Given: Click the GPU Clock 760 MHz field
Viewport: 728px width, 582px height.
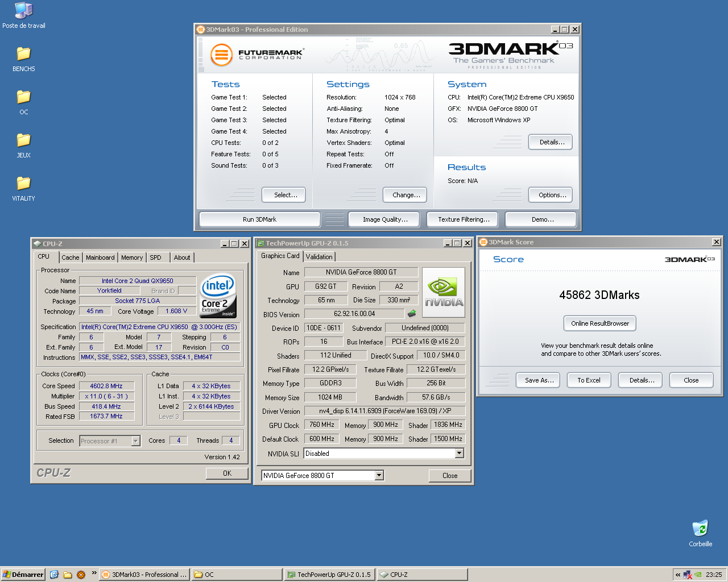Looking at the screenshot, I should pyautogui.click(x=321, y=425).
